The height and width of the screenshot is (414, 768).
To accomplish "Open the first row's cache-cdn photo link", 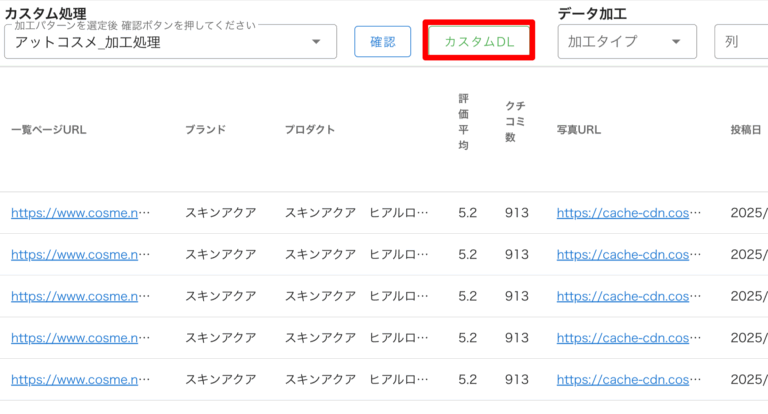I will pos(628,213).
